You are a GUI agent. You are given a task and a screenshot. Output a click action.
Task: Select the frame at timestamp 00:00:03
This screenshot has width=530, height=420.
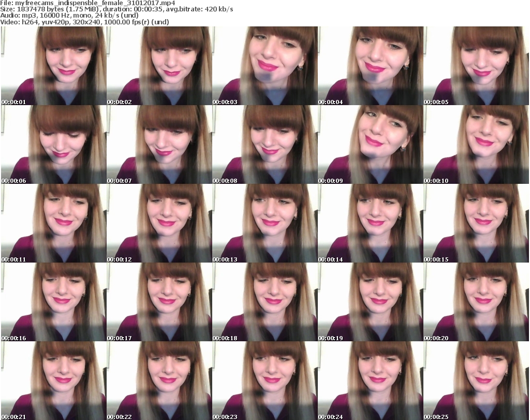pyautogui.click(x=264, y=66)
